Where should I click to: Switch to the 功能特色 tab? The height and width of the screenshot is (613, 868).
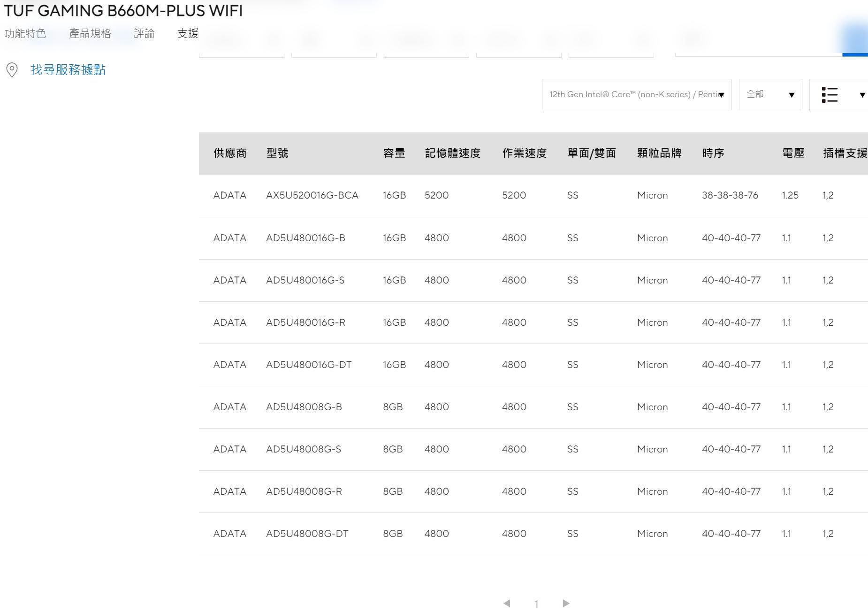pos(25,33)
